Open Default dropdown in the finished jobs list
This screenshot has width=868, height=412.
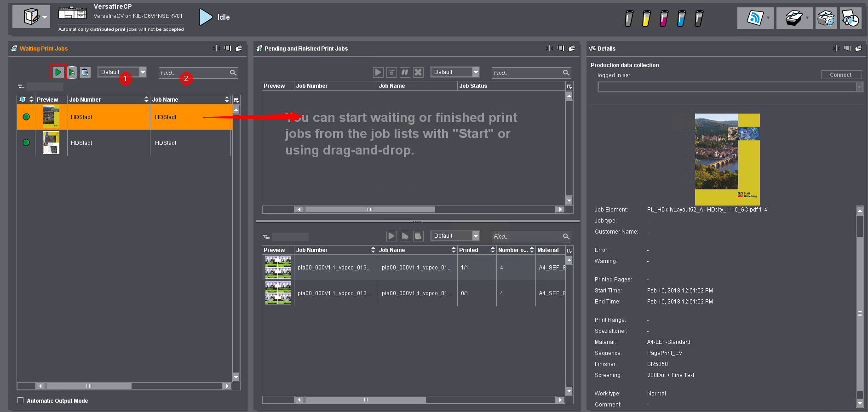[x=476, y=236]
